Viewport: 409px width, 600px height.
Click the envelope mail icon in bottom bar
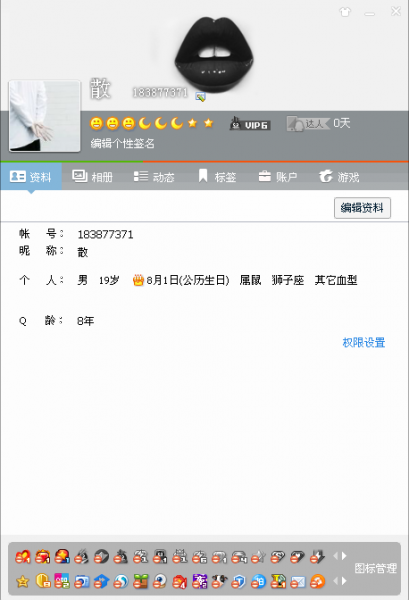tap(298, 582)
